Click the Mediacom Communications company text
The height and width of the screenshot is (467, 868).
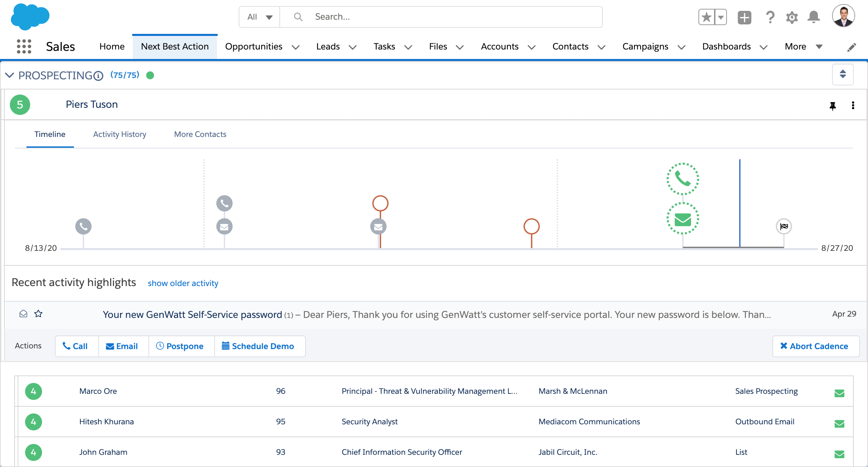[x=589, y=422]
